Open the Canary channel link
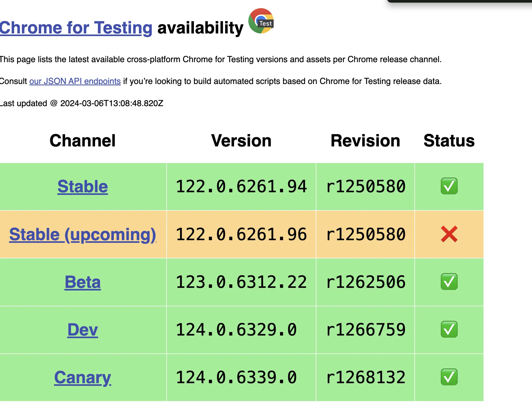Viewport: 532px width, 404px height. (x=83, y=377)
